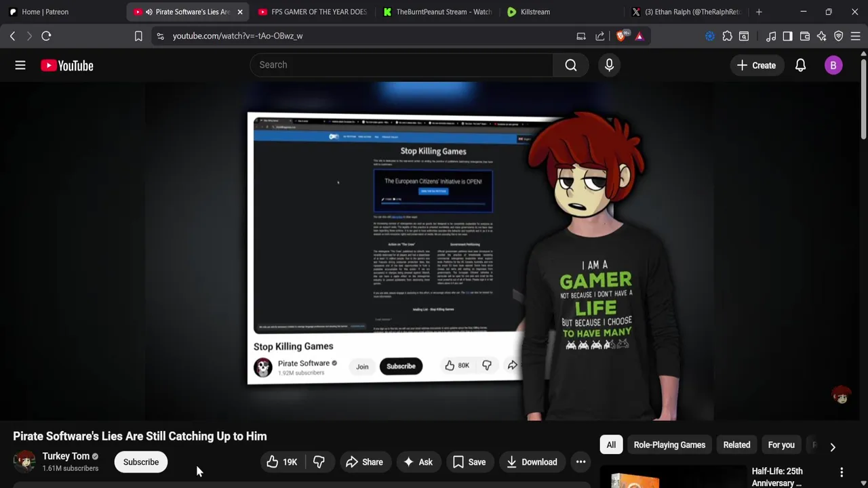The width and height of the screenshot is (868, 488).
Task: Open the Ask AI button
Action: click(x=418, y=462)
